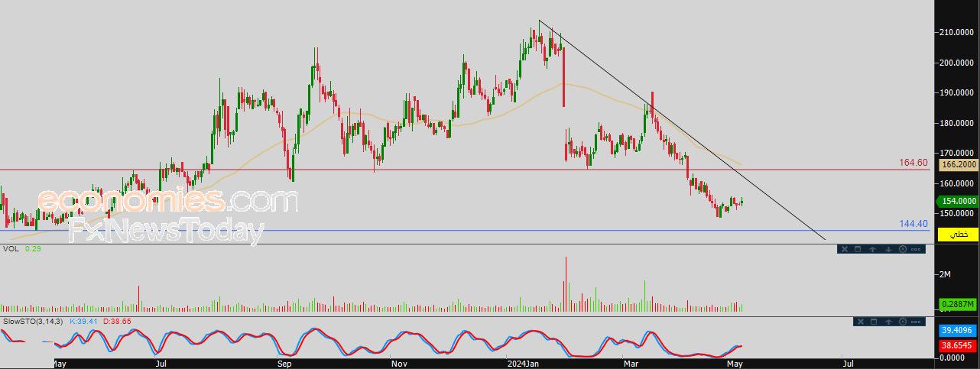Viewport: 980px width, 369px height.
Task: Open SlowSTO panel more options dots
Action: point(916,322)
